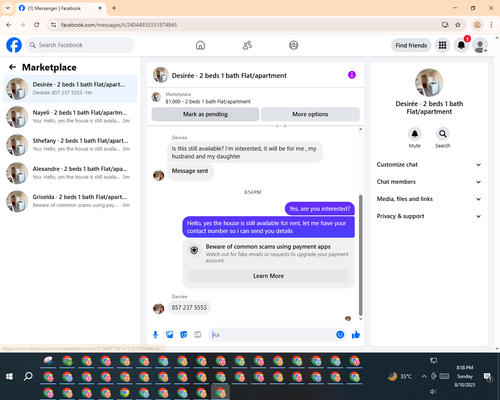Screen dimensions: 500x400
Task: Bookmark this page with the star
Action: (458, 25)
